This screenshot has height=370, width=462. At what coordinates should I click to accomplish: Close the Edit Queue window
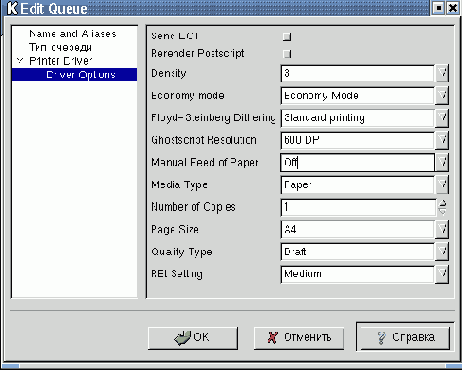pyautogui.click(x=453, y=8)
